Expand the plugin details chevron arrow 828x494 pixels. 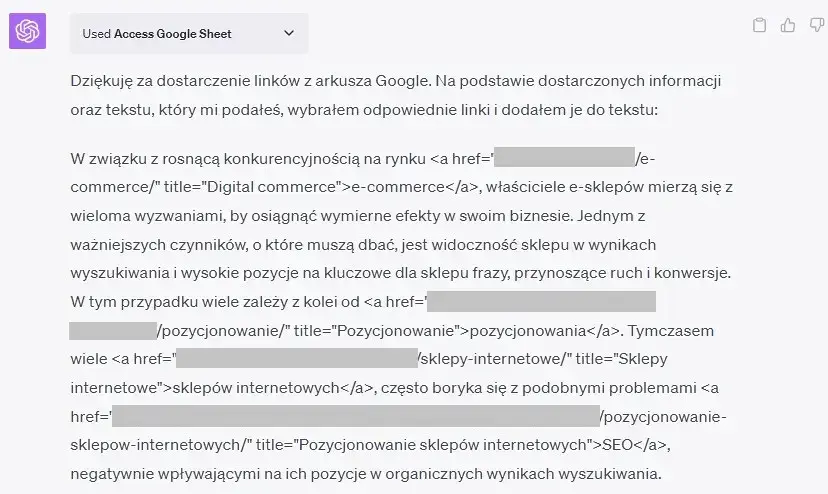289,33
